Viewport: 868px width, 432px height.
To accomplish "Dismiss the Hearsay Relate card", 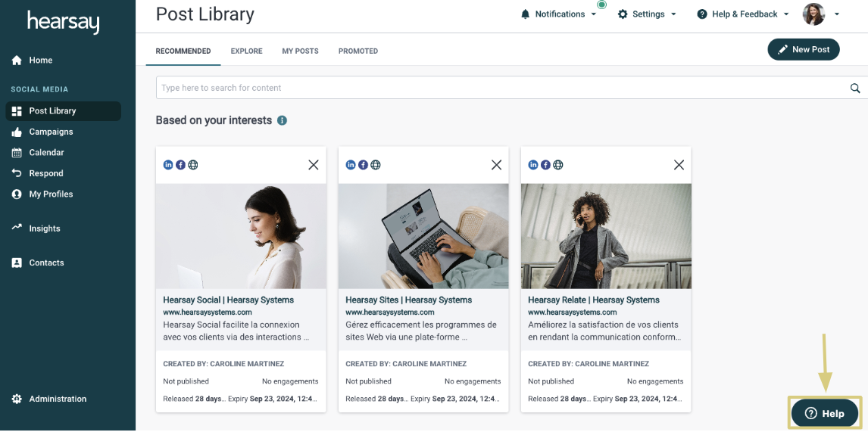I will click(679, 165).
